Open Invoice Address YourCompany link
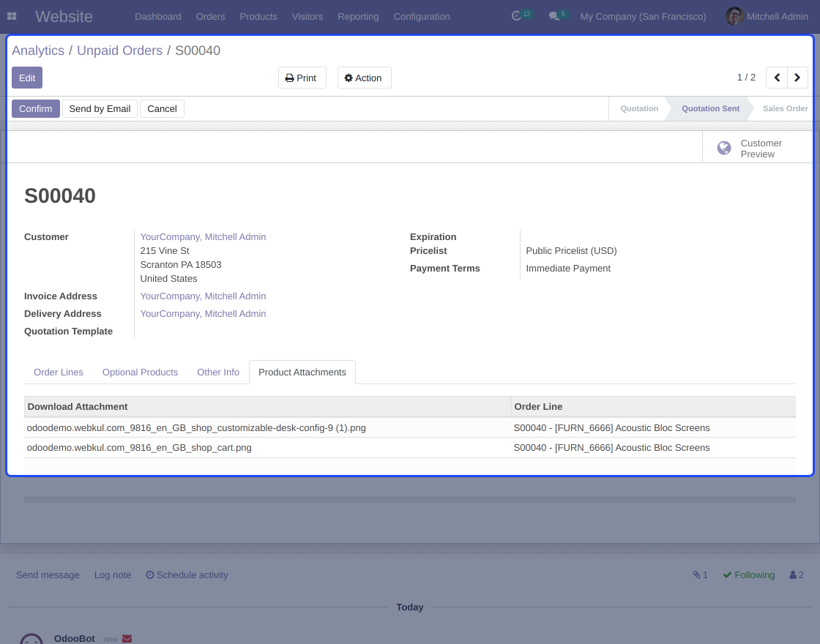The width and height of the screenshot is (820, 644). coord(203,296)
